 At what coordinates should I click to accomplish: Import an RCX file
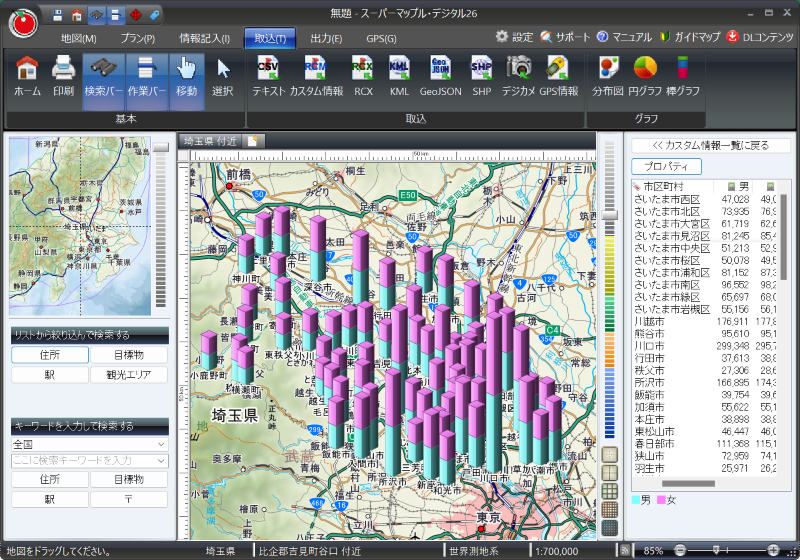click(x=363, y=78)
